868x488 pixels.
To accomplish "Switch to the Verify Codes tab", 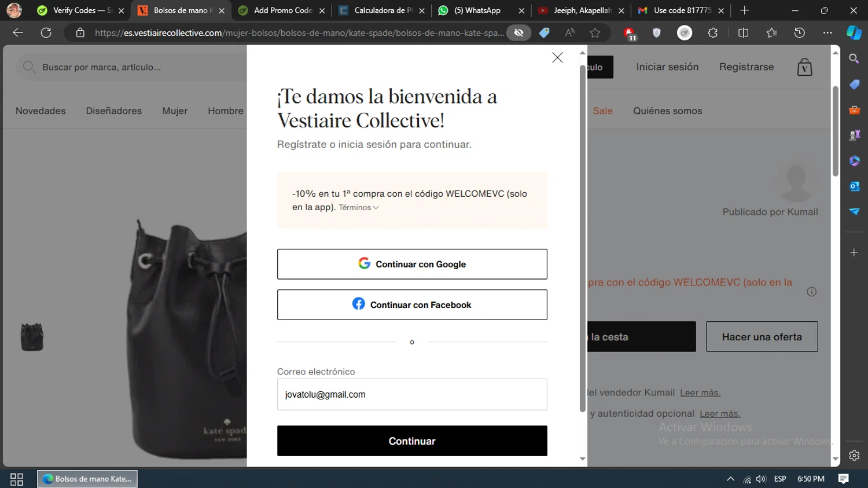I will (80, 10).
